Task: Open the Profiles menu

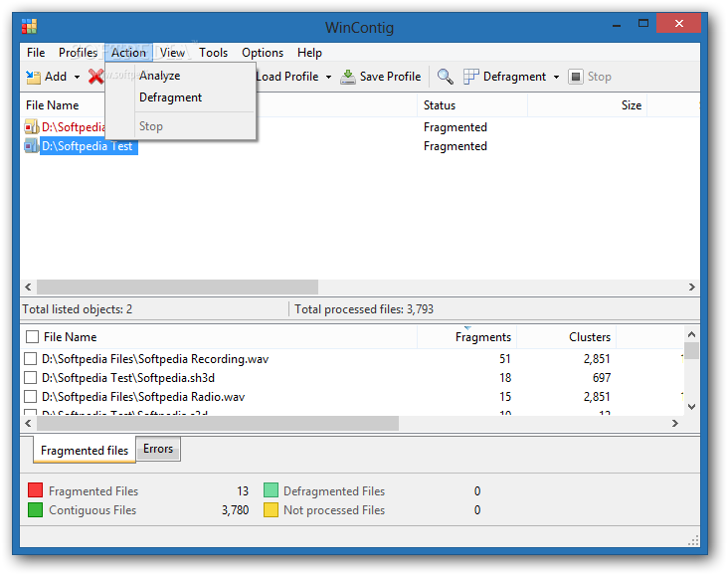Action: pos(78,53)
